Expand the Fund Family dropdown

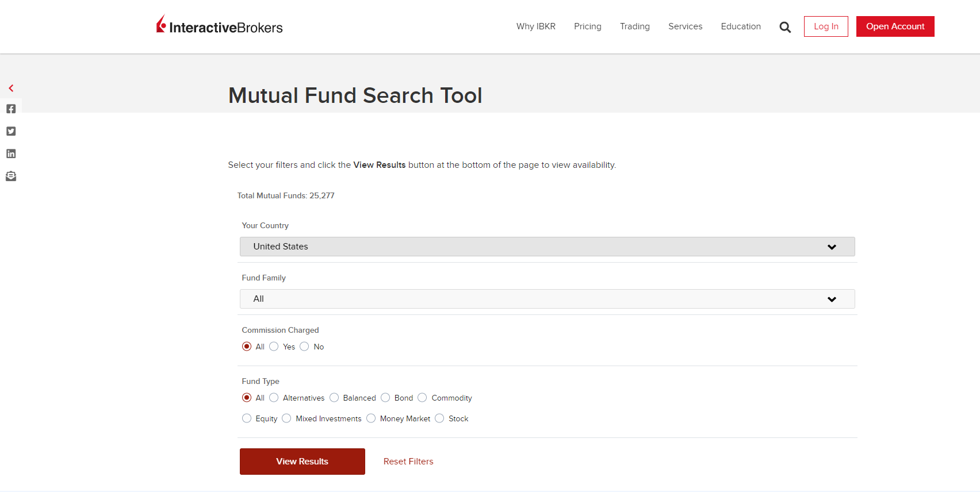click(x=547, y=299)
